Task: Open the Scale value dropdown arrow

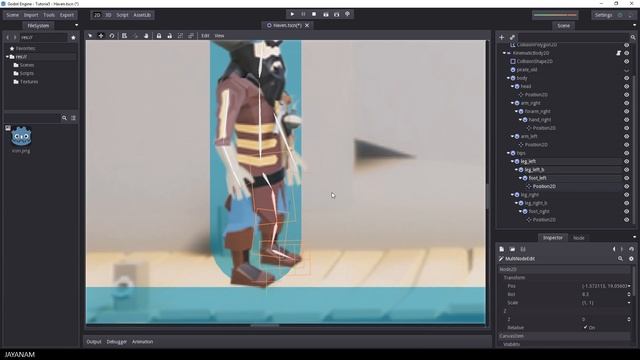Action: point(629,302)
